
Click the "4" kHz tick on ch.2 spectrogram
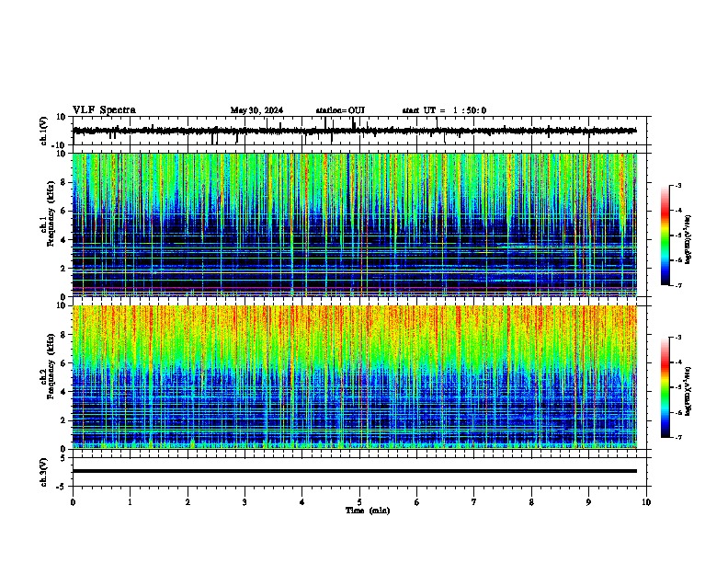pos(63,392)
